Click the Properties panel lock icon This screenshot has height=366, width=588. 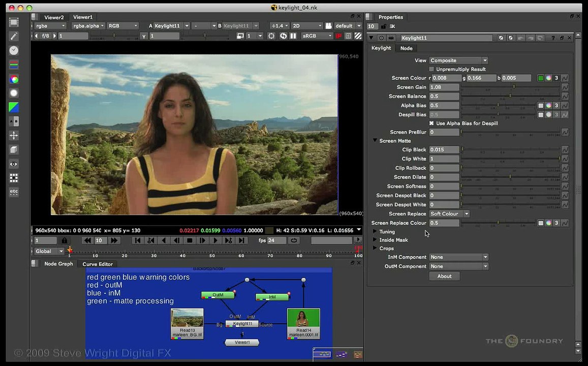[x=383, y=26]
